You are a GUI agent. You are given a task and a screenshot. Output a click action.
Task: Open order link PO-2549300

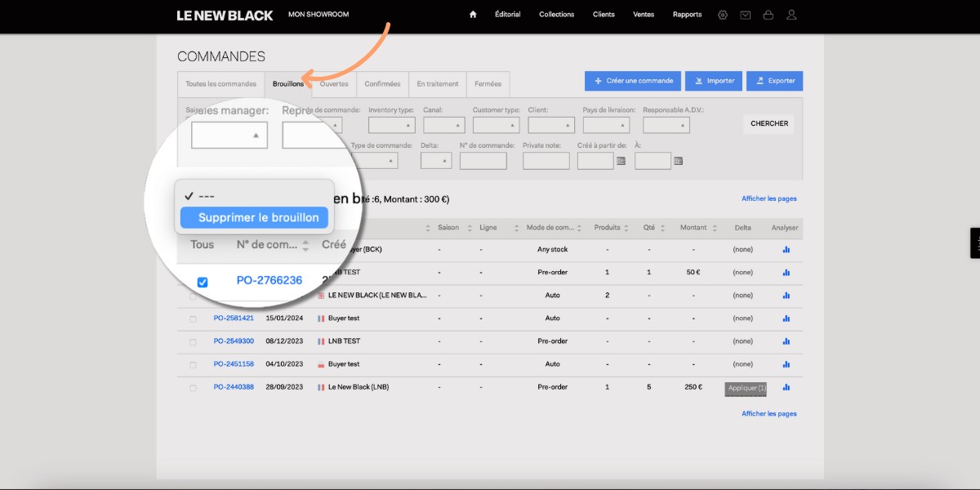tap(234, 341)
